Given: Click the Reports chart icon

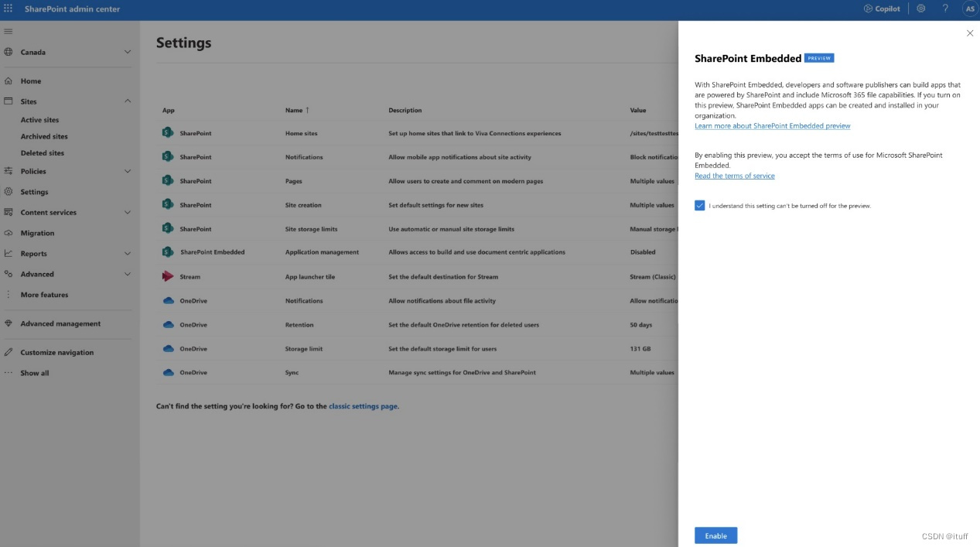Looking at the screenshot, I should (x=9, y=253).
